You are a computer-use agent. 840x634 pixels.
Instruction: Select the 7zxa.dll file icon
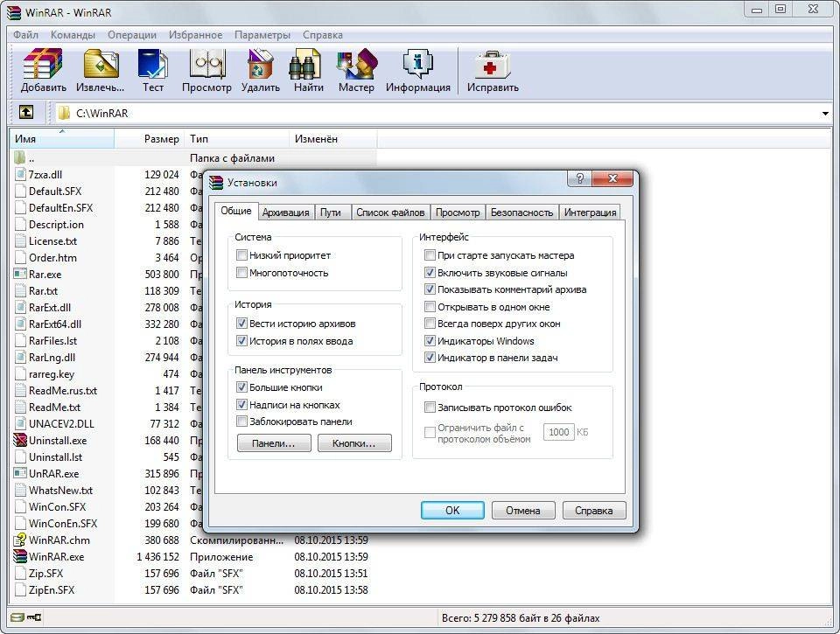[20, 175]
